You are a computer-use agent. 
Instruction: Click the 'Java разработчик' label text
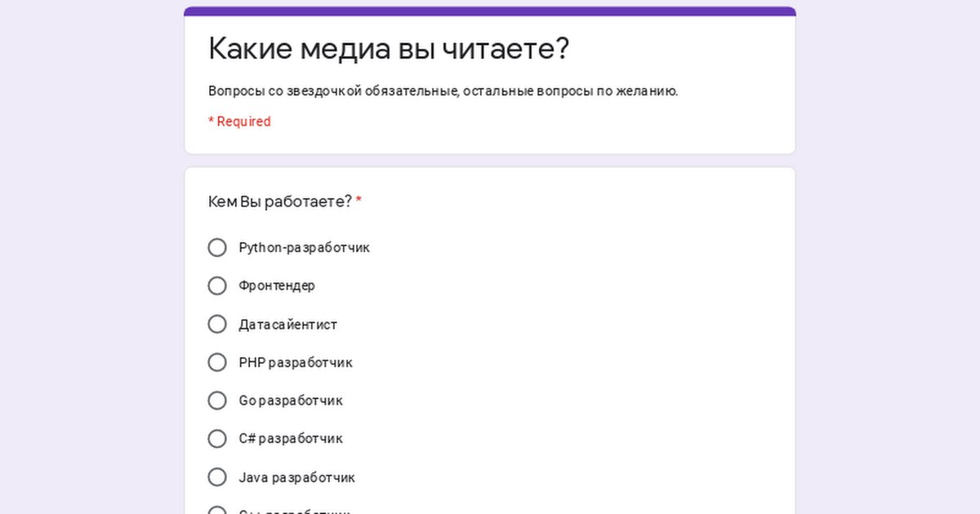[296, 477]
